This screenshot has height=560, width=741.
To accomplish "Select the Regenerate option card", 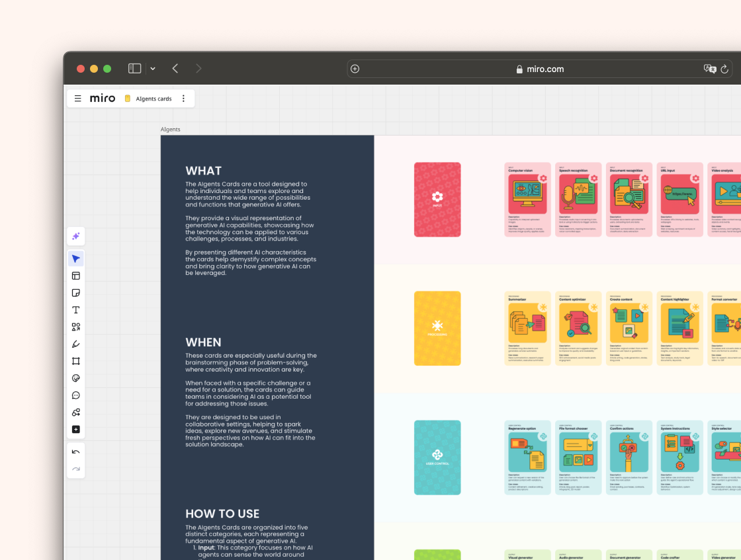I will point(527,458).
